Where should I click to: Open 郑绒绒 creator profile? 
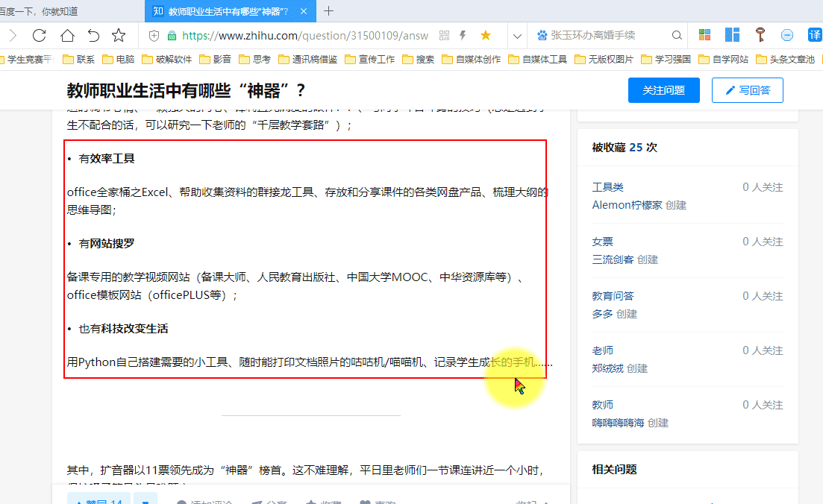608,369
